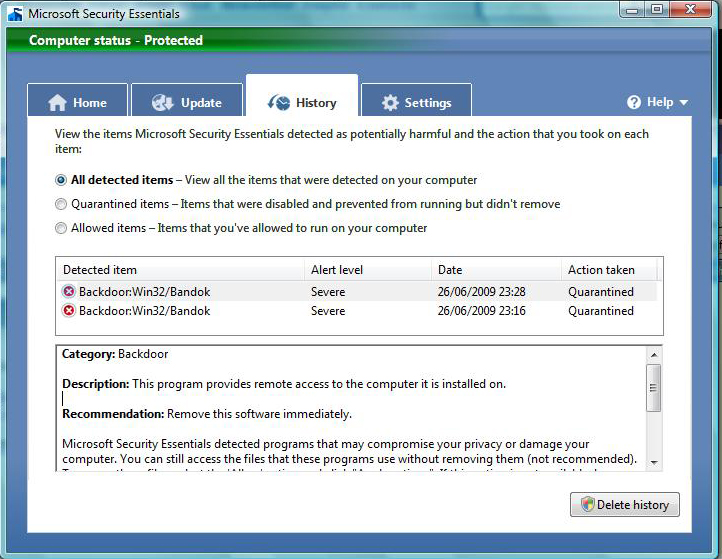Screen dimensions: 722x559
Task: Select the Quarantined items radio button
Action: click(x=62, y=204)
